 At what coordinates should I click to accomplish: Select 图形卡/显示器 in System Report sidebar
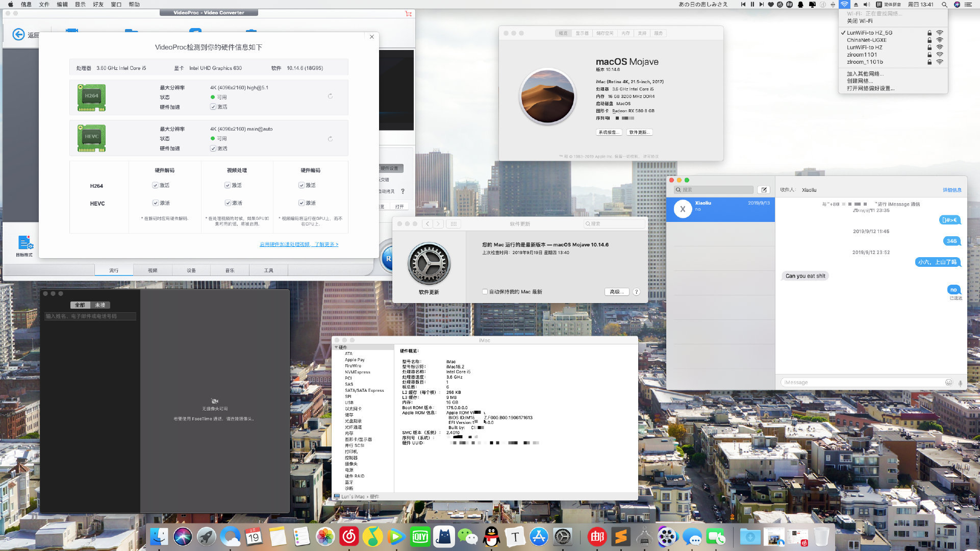[358, 439]
